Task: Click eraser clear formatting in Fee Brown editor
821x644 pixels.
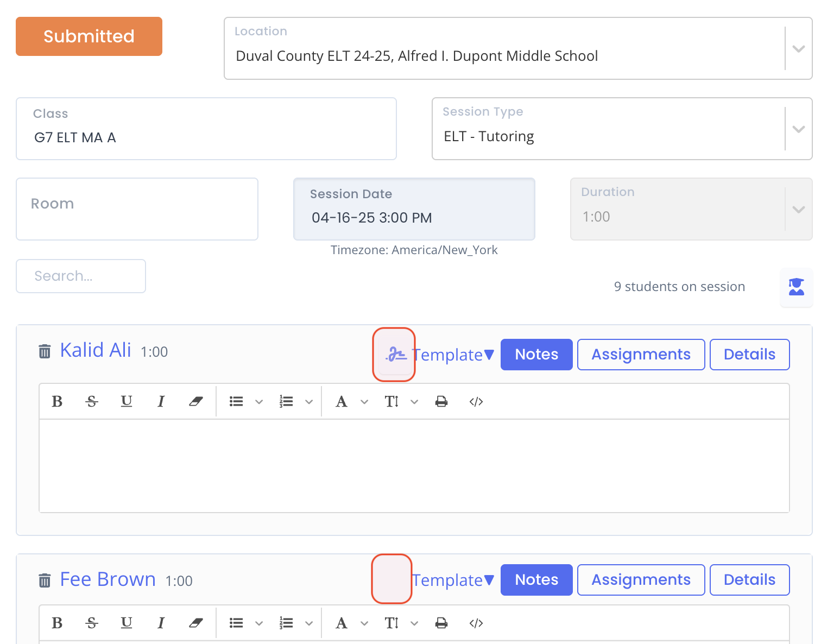Action: coord(196,623)
